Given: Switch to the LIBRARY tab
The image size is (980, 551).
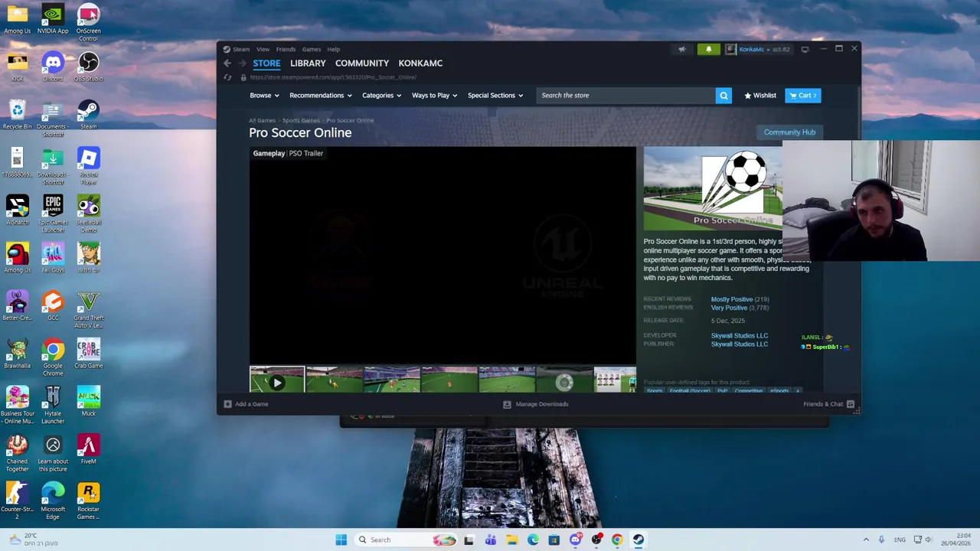Looking at the screenshot, I should pyautogui.click(x=308, y=64).
